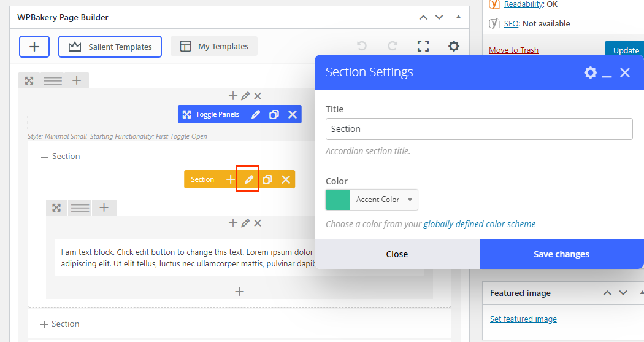
Task: Edit the inner column
Action: pyautogui.click(x=245, y=223)
